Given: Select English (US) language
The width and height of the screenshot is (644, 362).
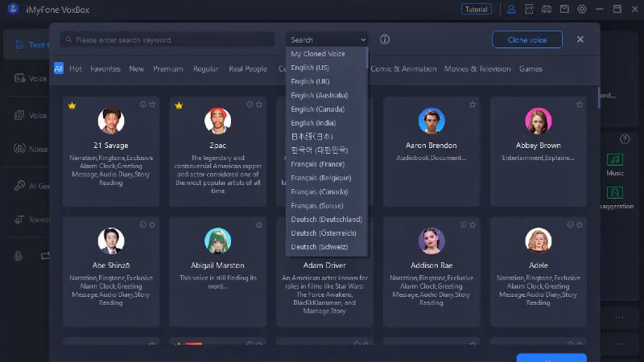Looking at the screenshot, I should [x=310, y=68].
